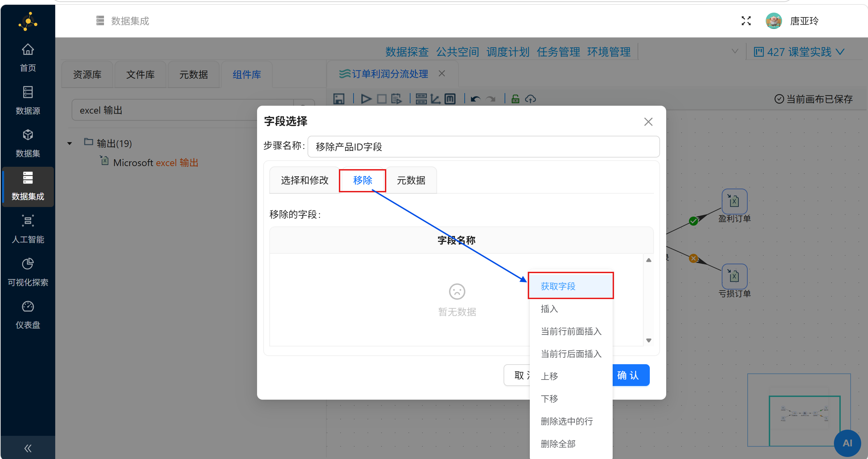Switch to the 选择和修改 tab

point(304,180)
